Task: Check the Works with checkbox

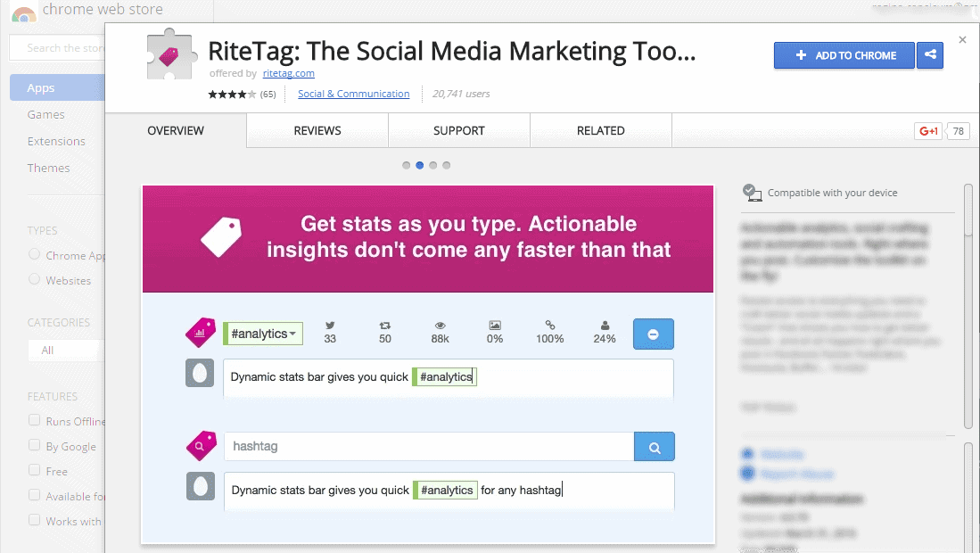Action: tap(35, 521)
